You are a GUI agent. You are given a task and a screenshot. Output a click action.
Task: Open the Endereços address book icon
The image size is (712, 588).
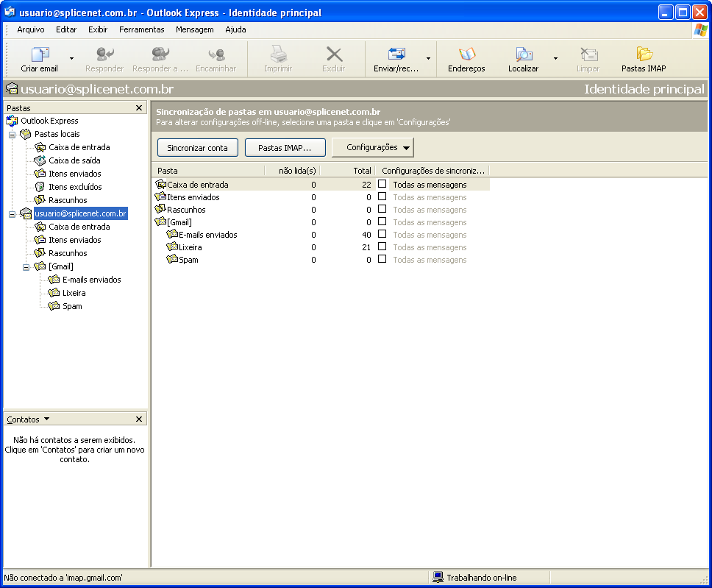pyautogui.click(x=467, y=54)
